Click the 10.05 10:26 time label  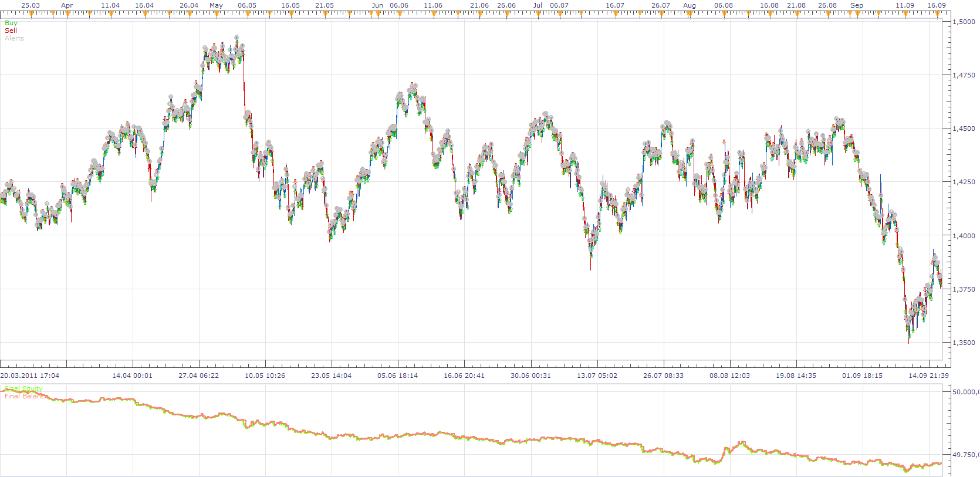[265, 375]
